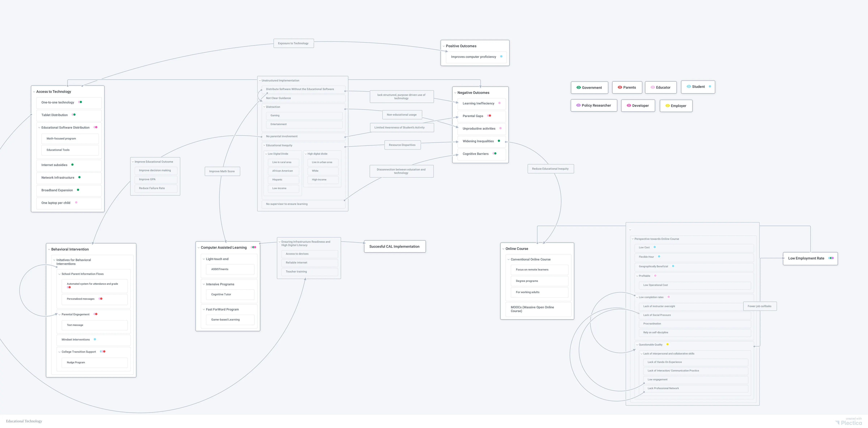Screen dimensions: 868x428
Task: Collapse the Behavioral Intervention card
Action: click(x=49, y=250)
